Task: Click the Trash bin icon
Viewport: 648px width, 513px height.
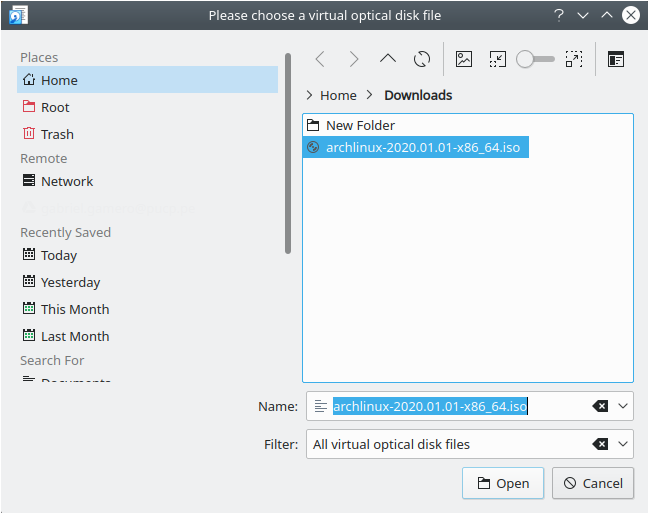Action: 29,133
